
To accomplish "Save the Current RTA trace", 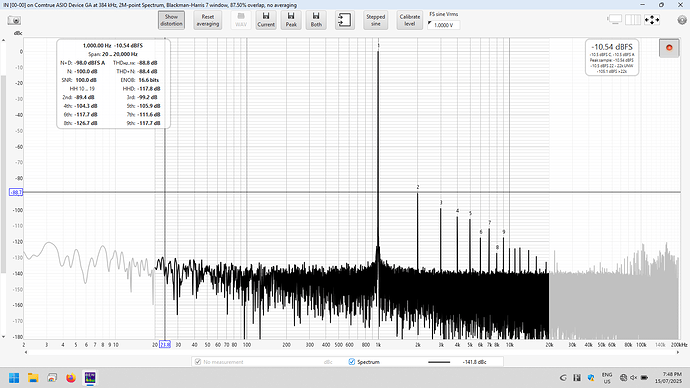I will [266, 20].
